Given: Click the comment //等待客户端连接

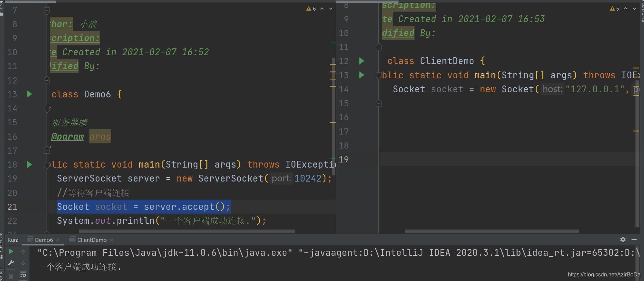Looking at the screenshot, I should point(93,193).
